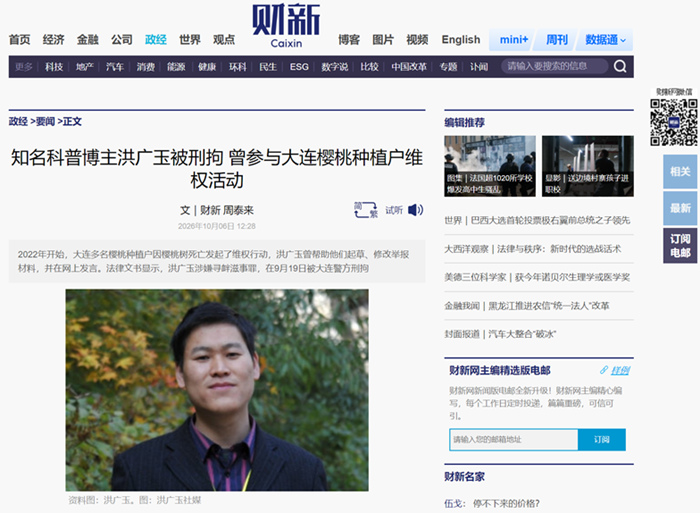Viewport: 700px width, 513px height.
Task: Click the Caixin logo
Action: click(x=286, y=26)
